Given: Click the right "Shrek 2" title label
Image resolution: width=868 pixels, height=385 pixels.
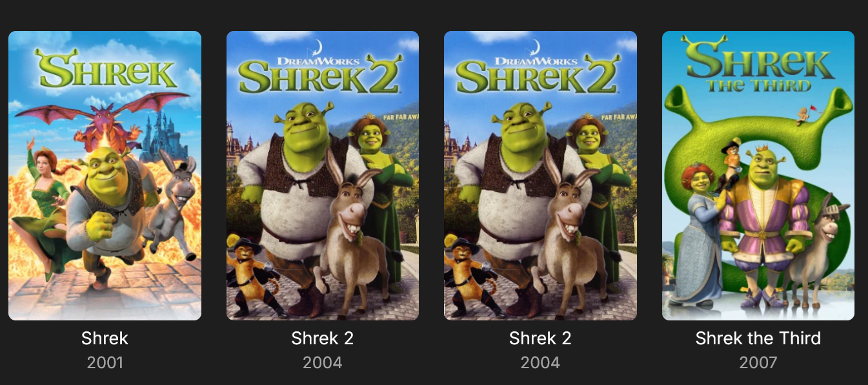Looking at the screenshot, I should [x=540, y=338].
